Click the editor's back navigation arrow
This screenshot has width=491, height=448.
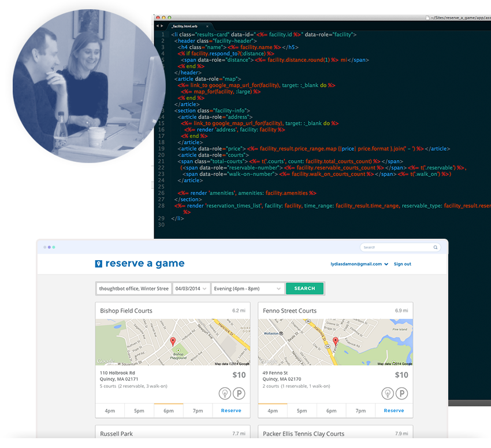point(158,26)
